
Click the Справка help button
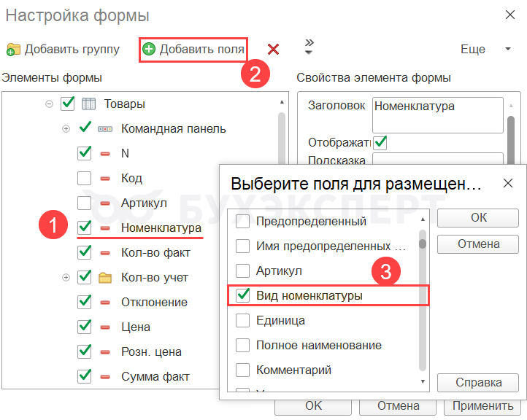pos(478,382)
